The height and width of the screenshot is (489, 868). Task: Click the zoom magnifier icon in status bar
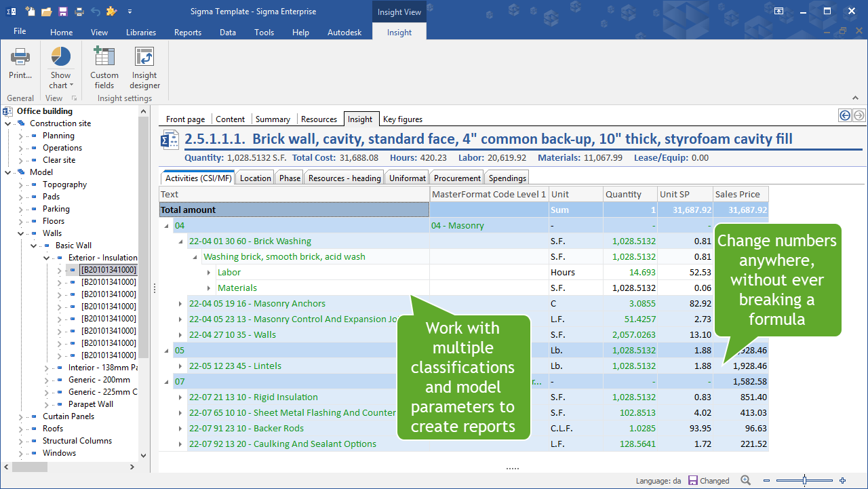point(746,480)
